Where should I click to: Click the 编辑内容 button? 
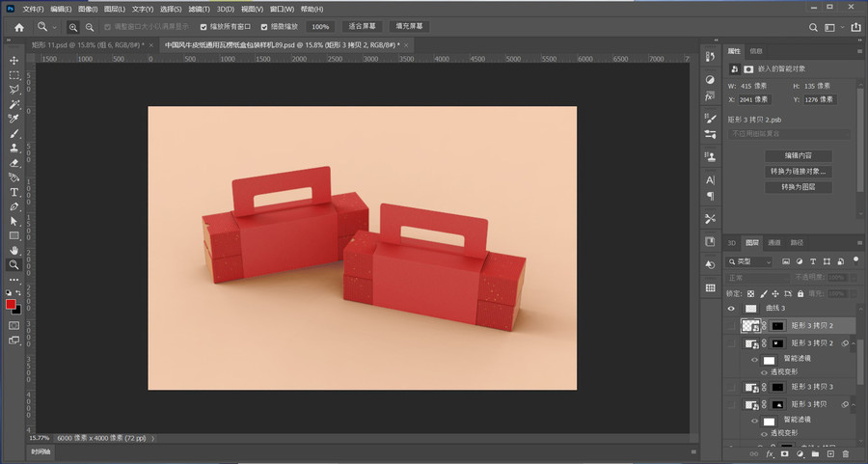point(799,155)
